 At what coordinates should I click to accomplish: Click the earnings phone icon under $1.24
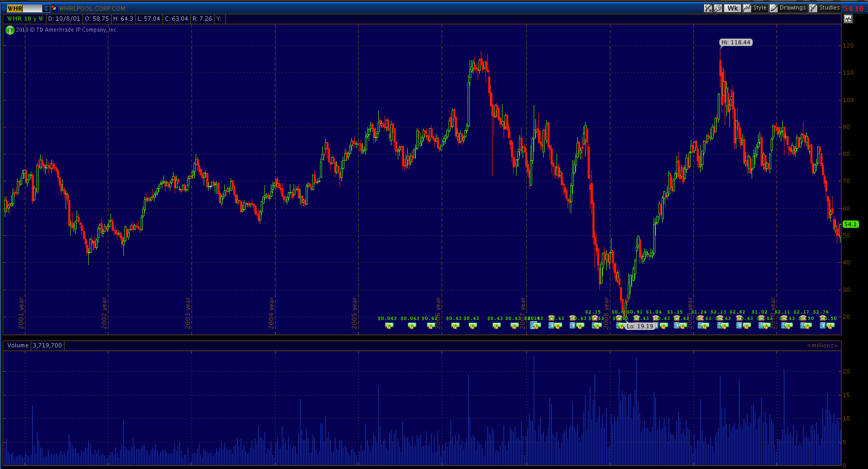tap(700, 318)
